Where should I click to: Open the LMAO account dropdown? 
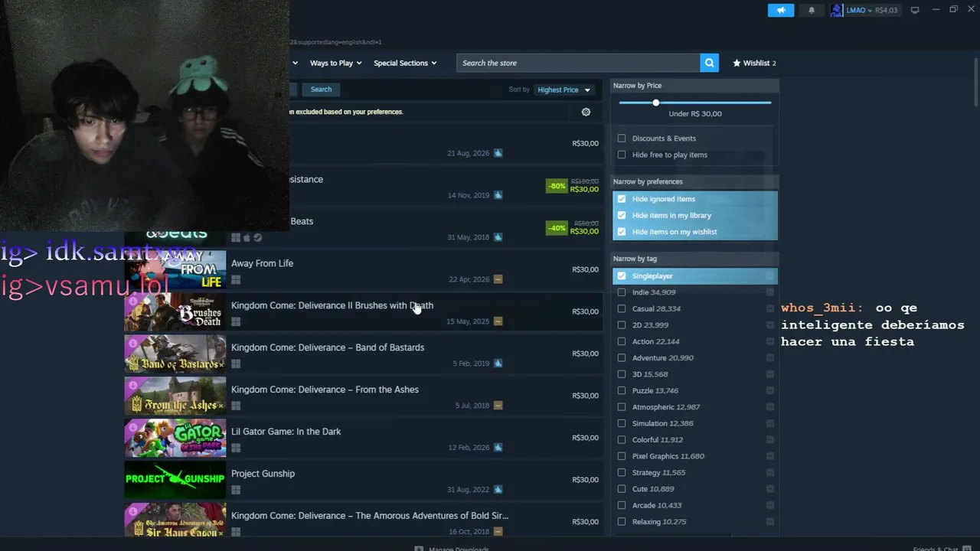(x=857, y=10)
